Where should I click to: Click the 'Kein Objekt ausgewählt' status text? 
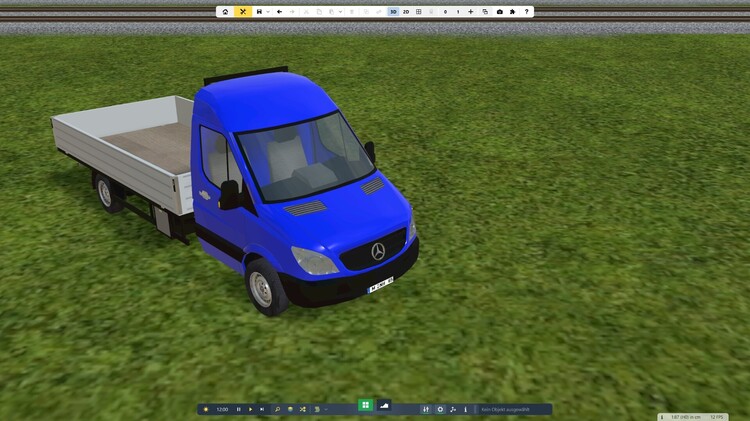(x=505, y=410)
